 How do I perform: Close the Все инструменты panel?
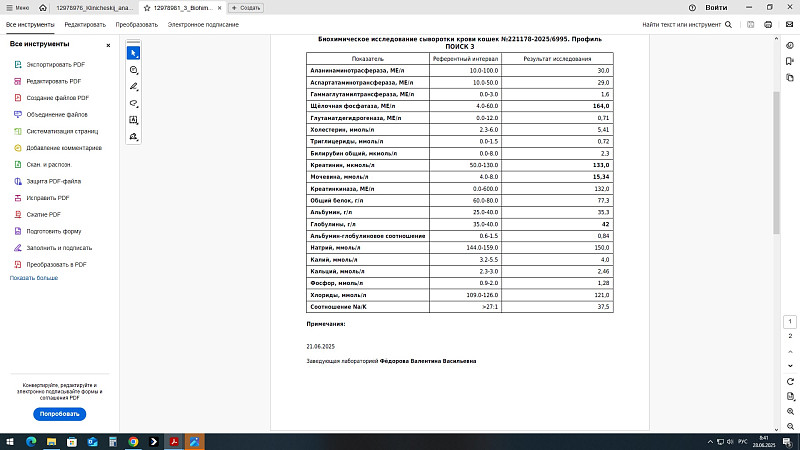(108, 45)
